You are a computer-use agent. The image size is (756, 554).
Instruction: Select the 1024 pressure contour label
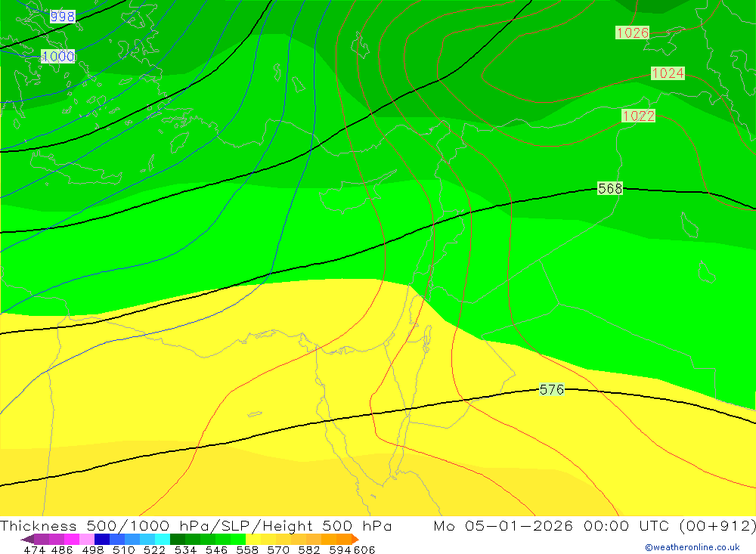pyautogui.click(x=668, y=73)
